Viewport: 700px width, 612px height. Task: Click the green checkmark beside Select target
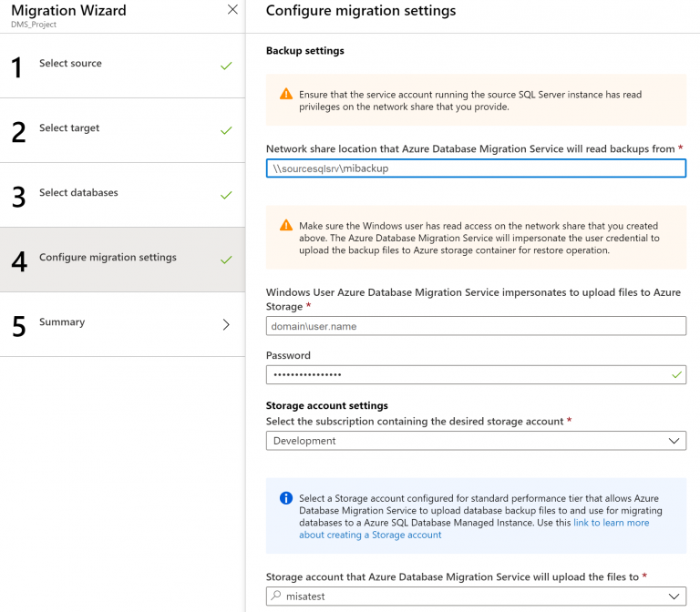226,130
